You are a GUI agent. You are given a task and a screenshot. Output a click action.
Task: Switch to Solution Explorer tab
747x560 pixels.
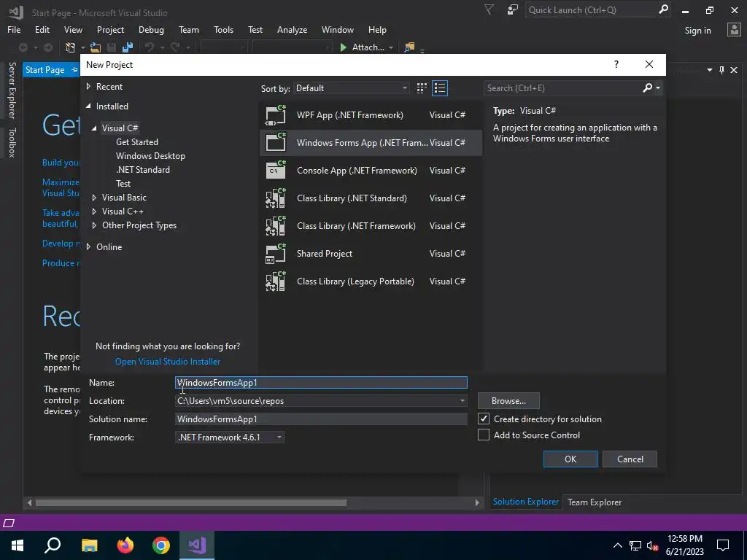coord(525,502)
